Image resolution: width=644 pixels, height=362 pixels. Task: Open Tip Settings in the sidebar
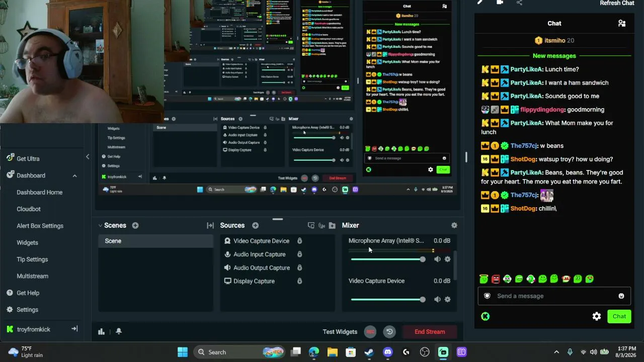[x=32, y=259]
